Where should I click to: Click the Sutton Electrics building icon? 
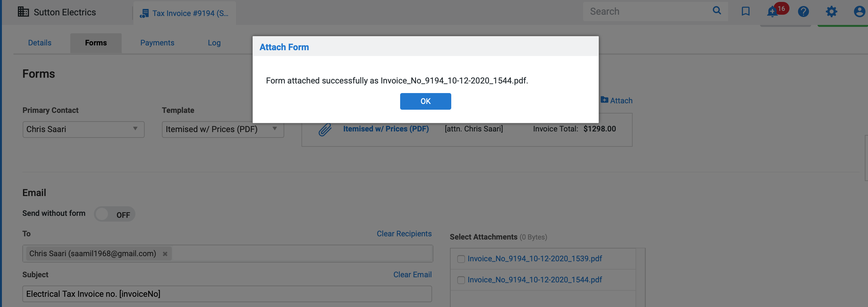click(x=23, y=12)
